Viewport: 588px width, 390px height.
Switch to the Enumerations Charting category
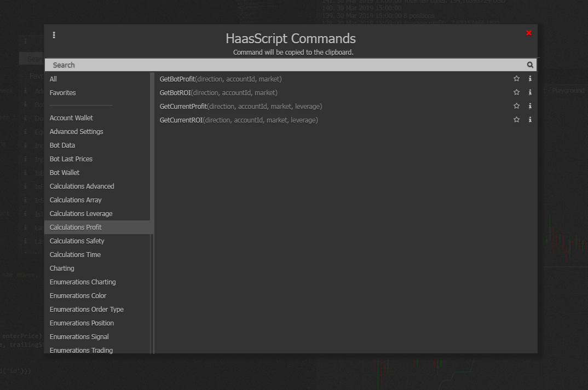tap(83, 282)
